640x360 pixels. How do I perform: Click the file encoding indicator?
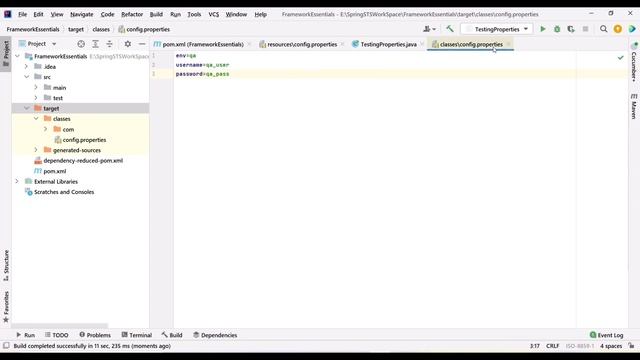point(580,346)
